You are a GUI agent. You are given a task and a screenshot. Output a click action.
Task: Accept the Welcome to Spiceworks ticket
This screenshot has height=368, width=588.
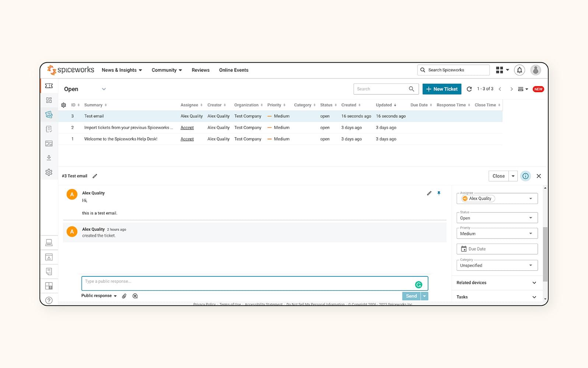187,139
